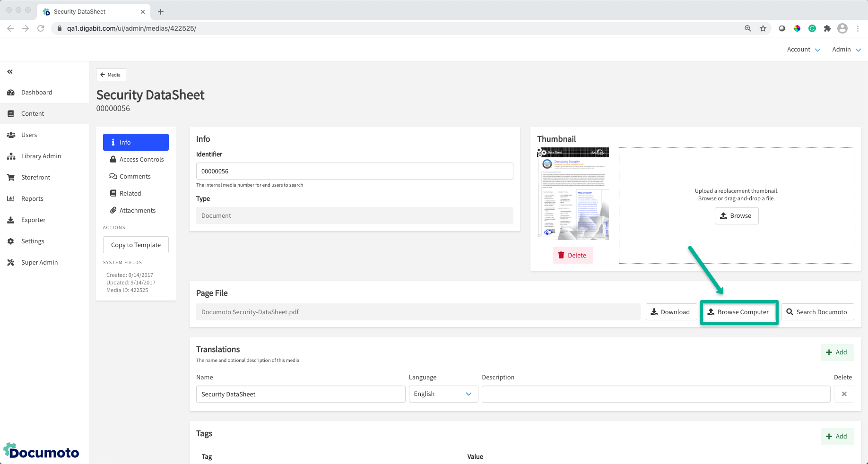Click Browse Computer for page file
The width and height of the screenshot is (868, 464).
[x=738, y=312]
